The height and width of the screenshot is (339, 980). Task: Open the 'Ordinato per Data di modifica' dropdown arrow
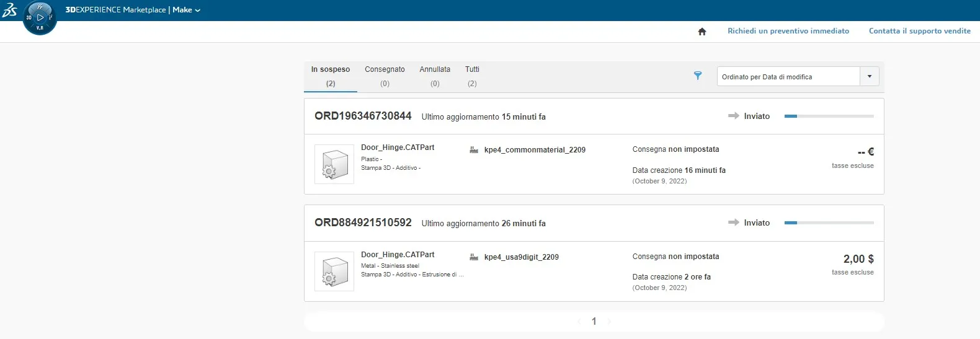click(869, 77)
